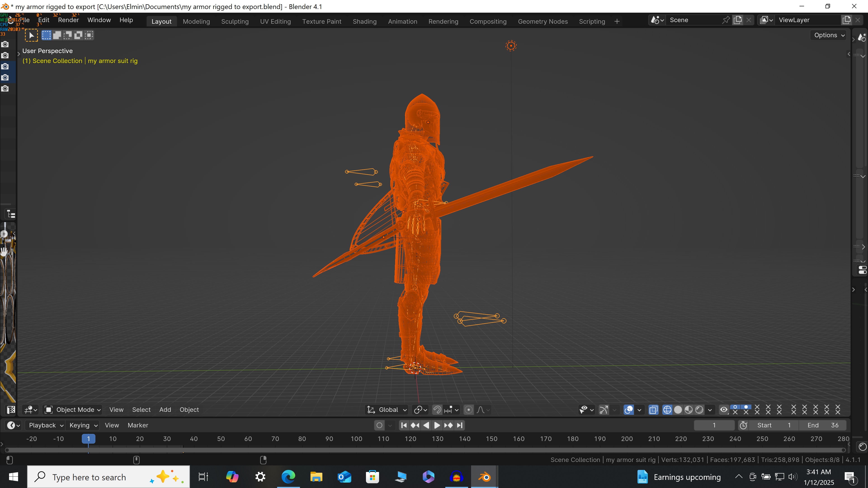868x488 pixels.
Task: Delete the current Scene
Action: pos(749,20)
